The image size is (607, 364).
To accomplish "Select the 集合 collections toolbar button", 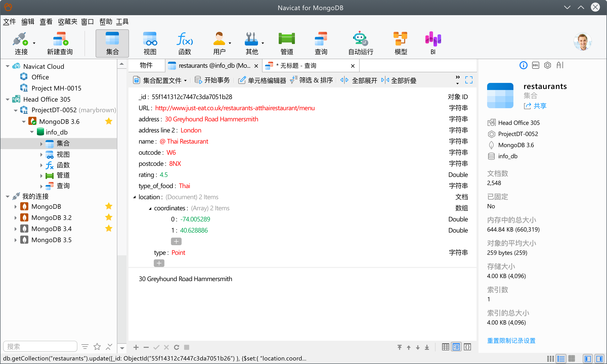I will (x=112, y=43).
